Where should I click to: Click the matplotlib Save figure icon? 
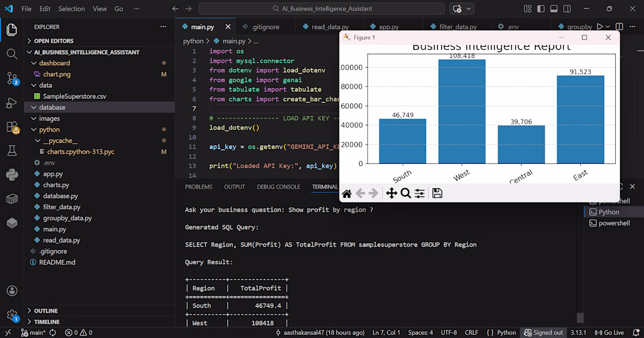[437, 193]
